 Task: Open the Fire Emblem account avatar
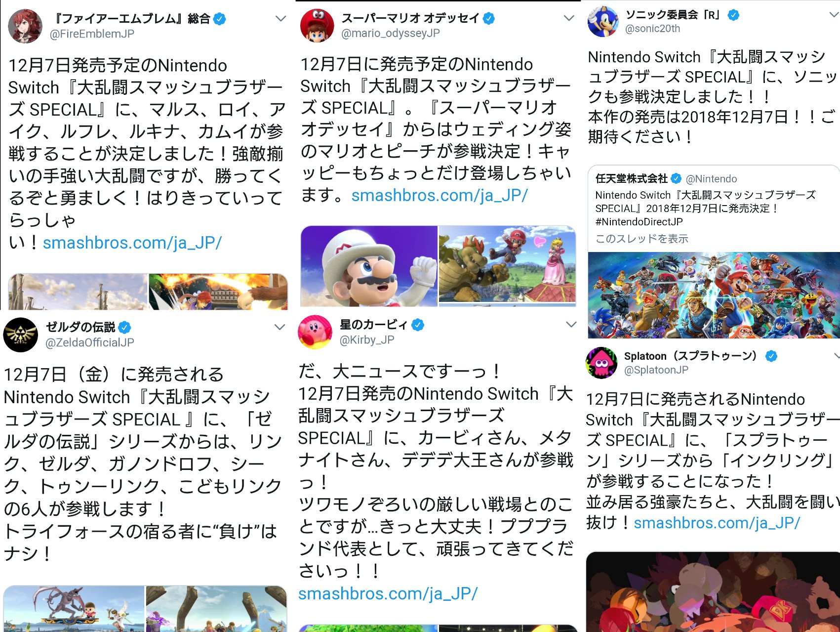(x=25, y=26)
